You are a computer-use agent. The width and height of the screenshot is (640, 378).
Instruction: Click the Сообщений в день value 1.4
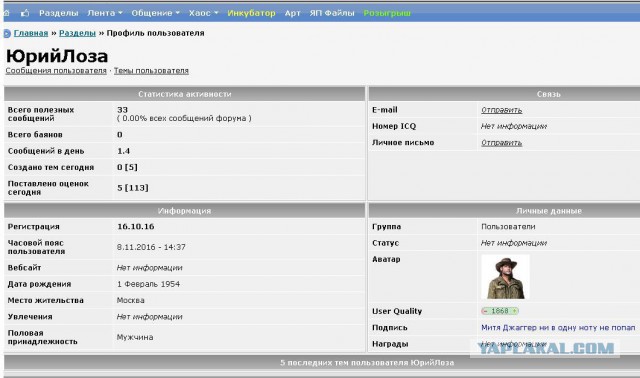(123, 151)
